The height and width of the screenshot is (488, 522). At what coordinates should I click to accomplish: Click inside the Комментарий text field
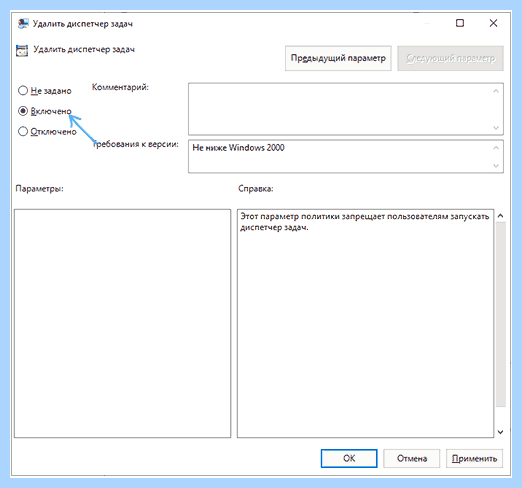pos(340,109)
